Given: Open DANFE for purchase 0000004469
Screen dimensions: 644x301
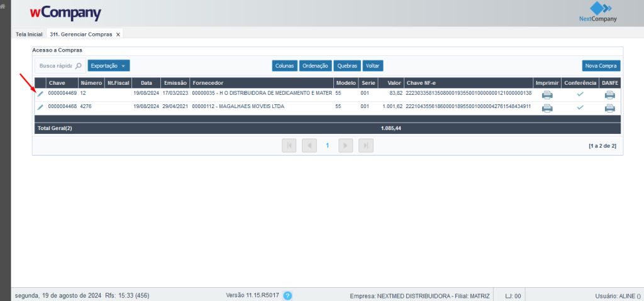Looking at the screenshot, I should [x=609, y=94].
